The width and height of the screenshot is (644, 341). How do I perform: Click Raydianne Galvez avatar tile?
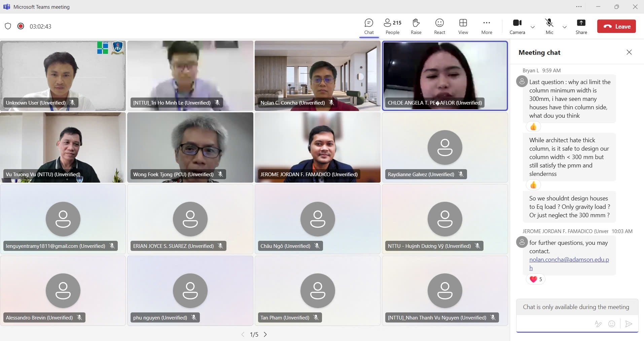445,147
